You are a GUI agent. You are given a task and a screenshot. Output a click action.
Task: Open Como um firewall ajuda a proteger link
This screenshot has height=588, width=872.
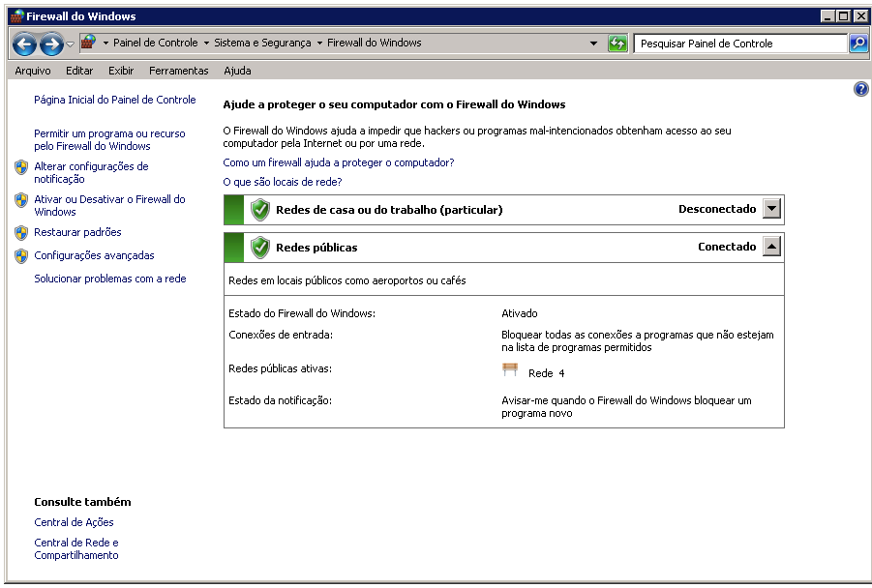(338, 162)
